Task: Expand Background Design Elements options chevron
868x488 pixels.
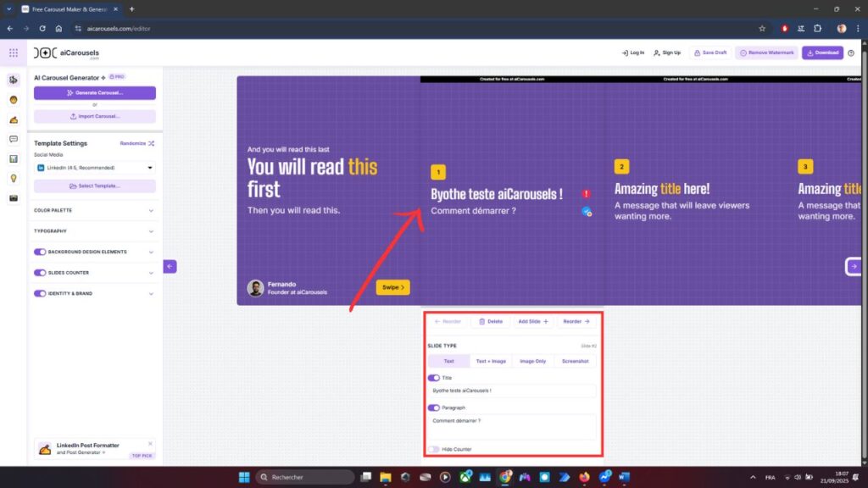Action: click(x=151, y=252)
